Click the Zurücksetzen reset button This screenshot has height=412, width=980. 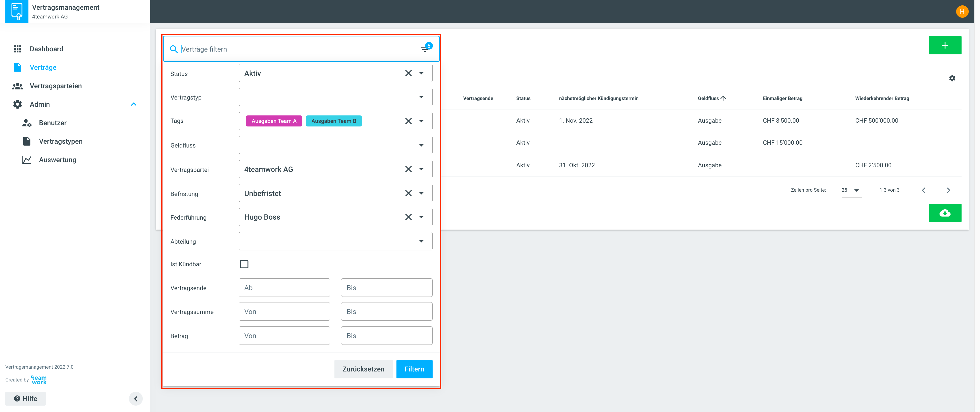[363, 369]
